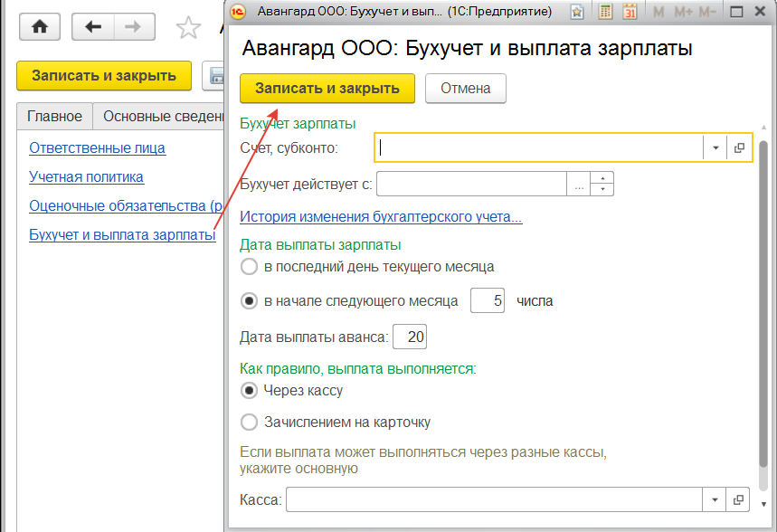Add to favorites with the star icon

click(x=187, y=28)
